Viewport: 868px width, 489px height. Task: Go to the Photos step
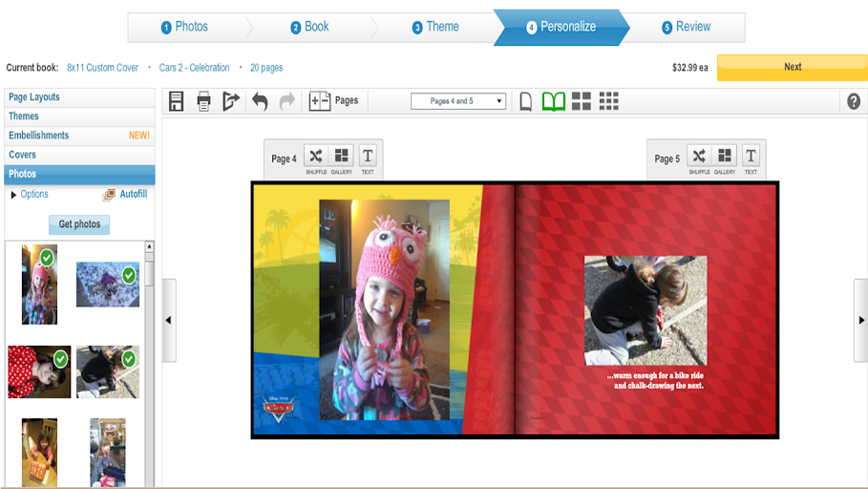(x=184, y=27)
